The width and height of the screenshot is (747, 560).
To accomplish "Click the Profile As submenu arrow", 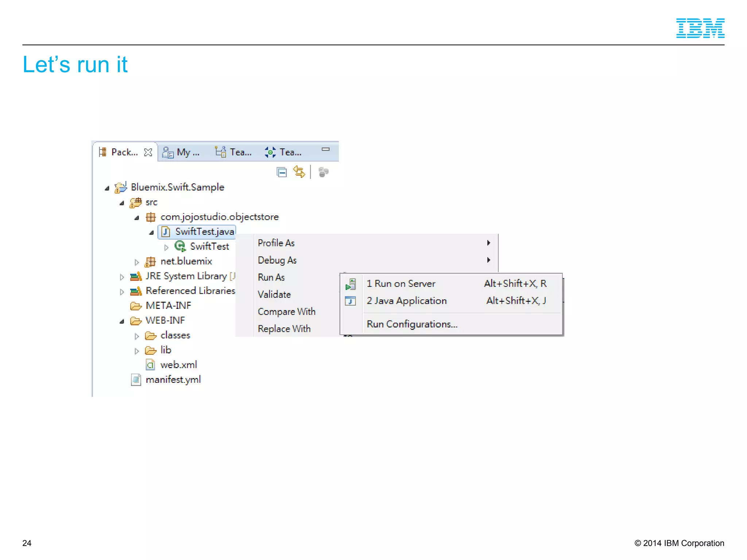I will pos(488,243).
